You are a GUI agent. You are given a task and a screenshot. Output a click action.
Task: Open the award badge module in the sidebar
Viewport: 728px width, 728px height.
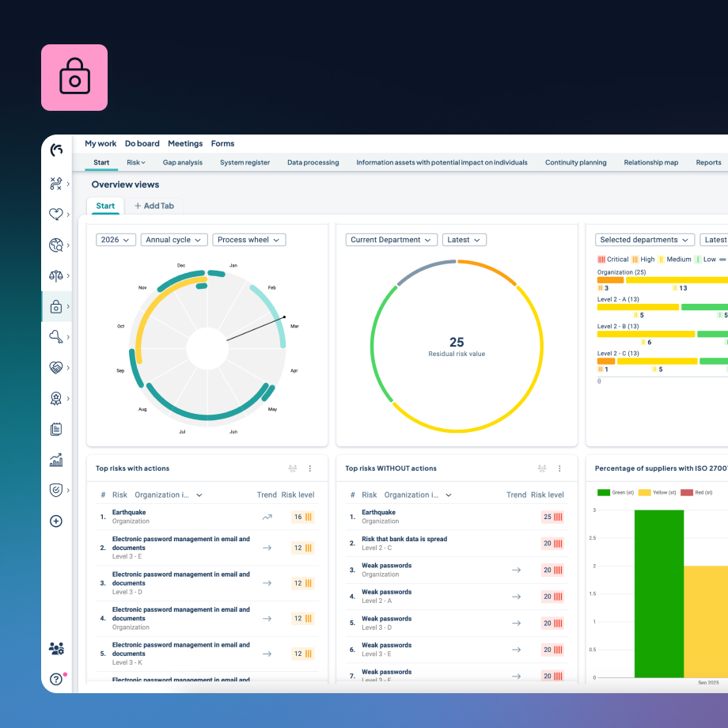click(x=55, y=398)
